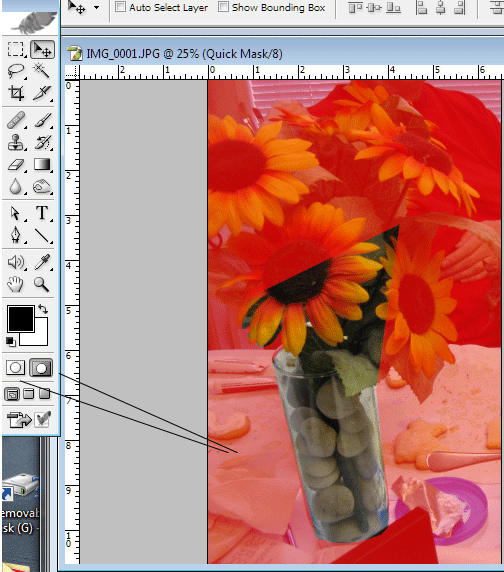Select the Lasso tool
The height and width of the screenshot is (572, 504).
click(16, 71)
